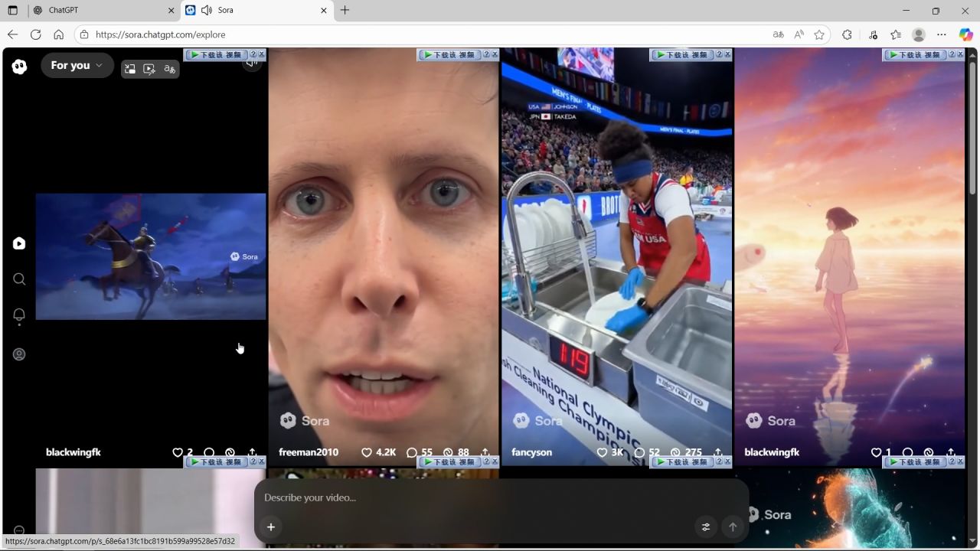
Task: Click the translate icon in the address bar
Action: click(779, 34)
